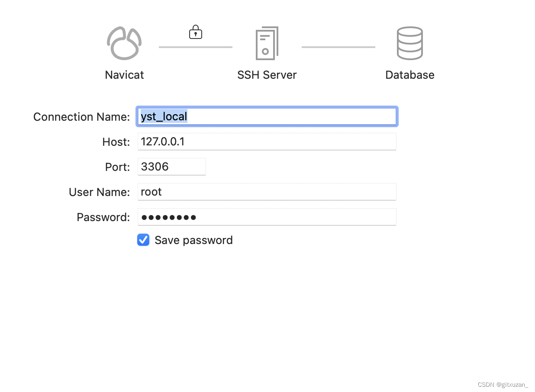Click the Password input field
The width and height of the screenshot is (535, 392).
(x=267, y=217)
